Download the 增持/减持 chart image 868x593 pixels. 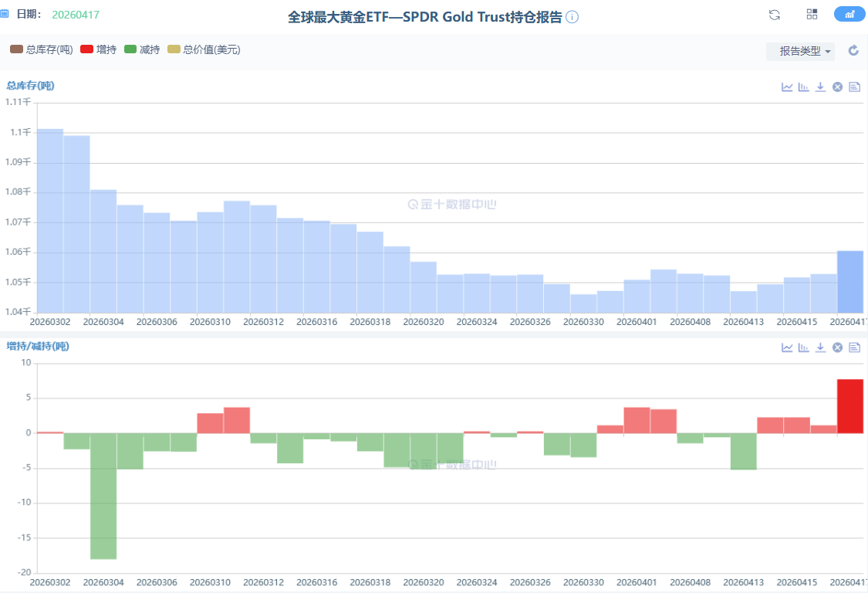click(820, 347)
